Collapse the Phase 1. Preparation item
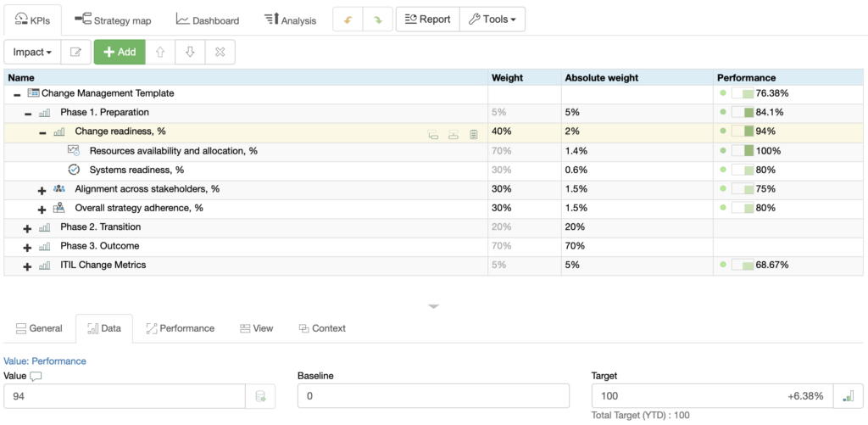 coord(27,113)
